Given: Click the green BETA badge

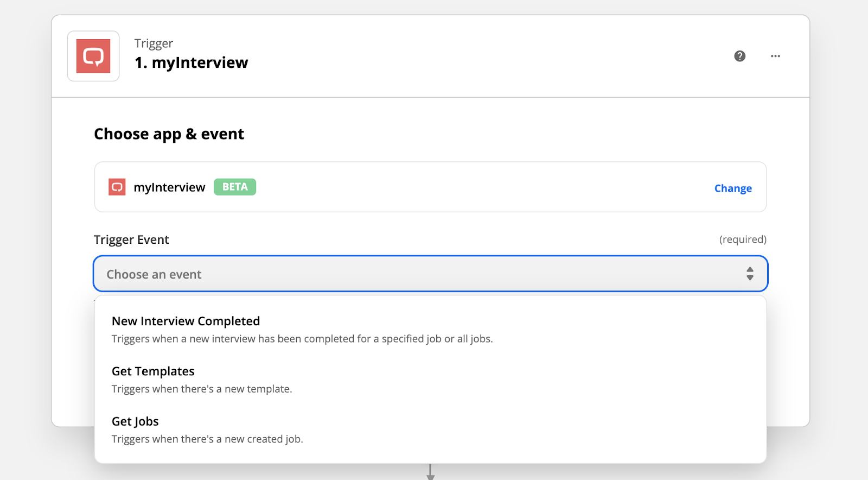Looking at the screenshot, I should tap(235, 187).
